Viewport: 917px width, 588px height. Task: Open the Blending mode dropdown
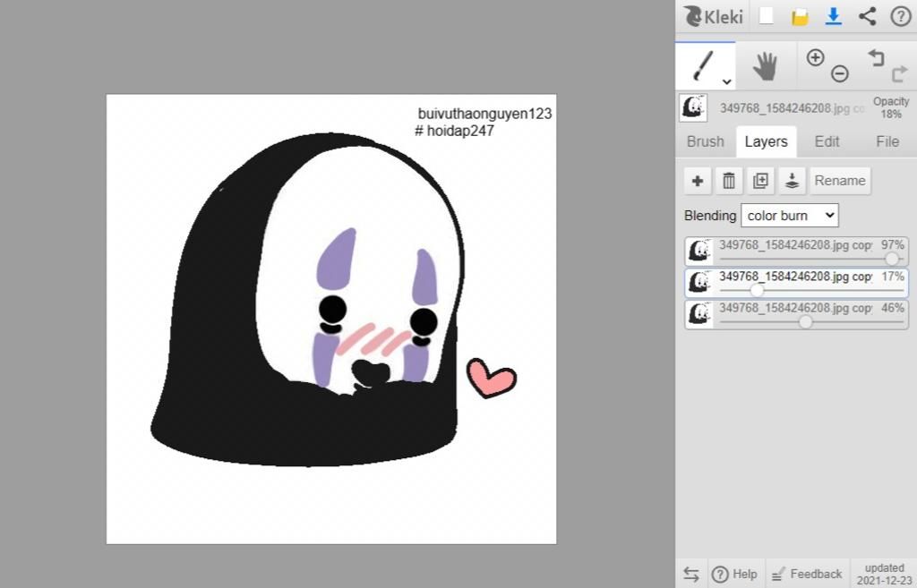tap(790, 215)
